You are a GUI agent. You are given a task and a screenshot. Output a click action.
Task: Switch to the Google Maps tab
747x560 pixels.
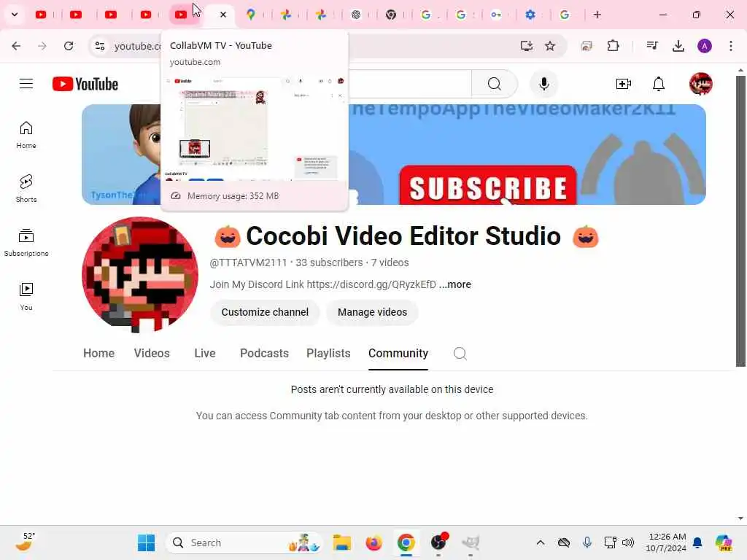pyautogui.click(x=251, y=15)
